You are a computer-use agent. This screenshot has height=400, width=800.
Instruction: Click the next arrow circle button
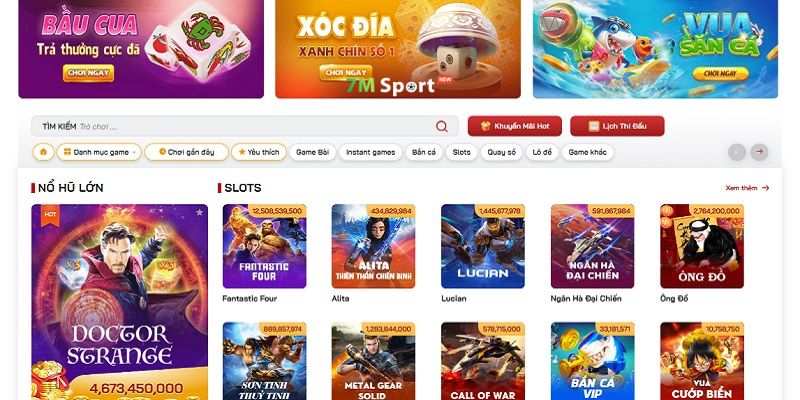pos(759,152)
